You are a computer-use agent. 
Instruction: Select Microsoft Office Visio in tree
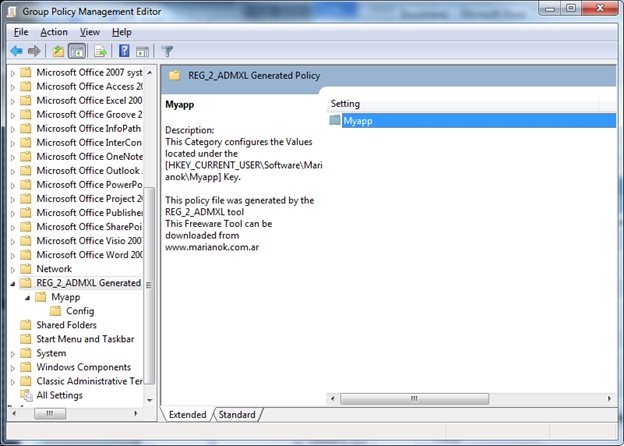(89, 241)
